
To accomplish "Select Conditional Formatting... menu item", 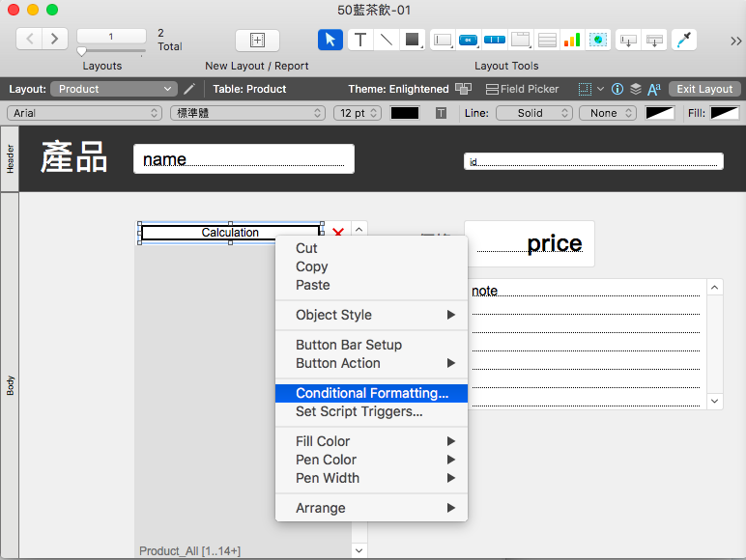I will [371, 393].
